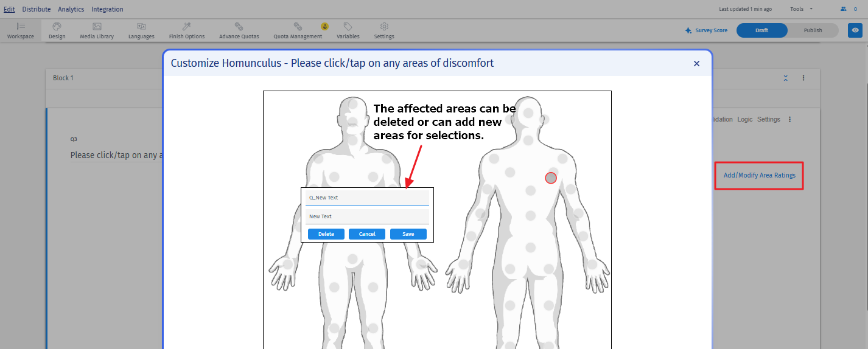
Task: Switch survey status to Publish
Action: (x=813, y=30)
